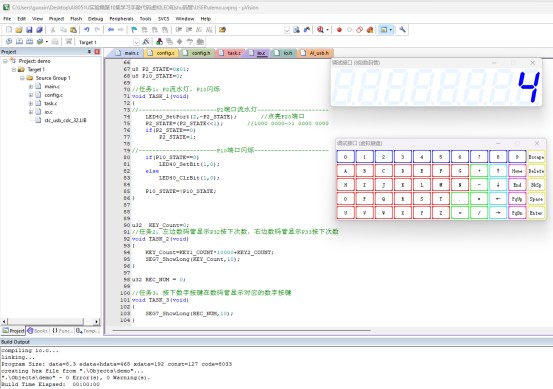
Task: Click the Project panel pin icon
Action: tap(90, 52)
